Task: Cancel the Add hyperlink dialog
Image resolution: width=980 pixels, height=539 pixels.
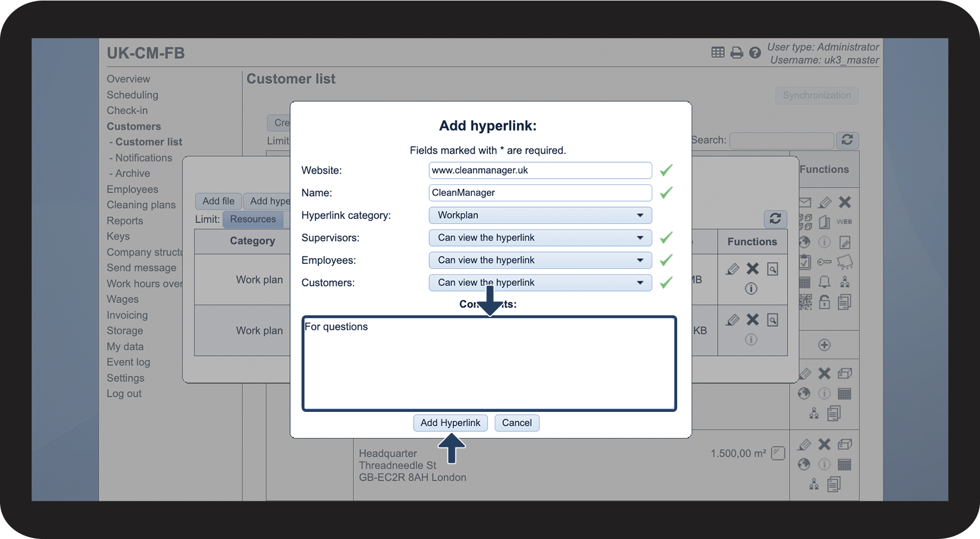Action: tap(517, 423)
